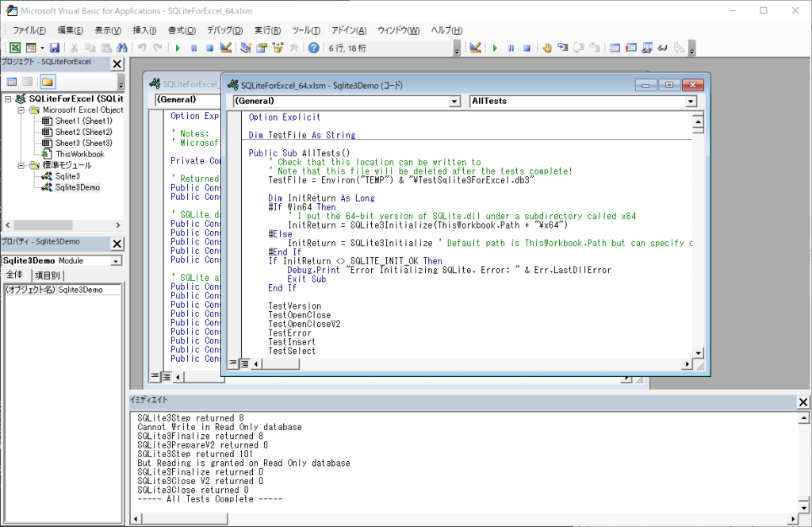The image size is (812, 527).
Task: Open the (General) object dropdown in Sqlite3Demo window
Action: click(x=454, y=102)
